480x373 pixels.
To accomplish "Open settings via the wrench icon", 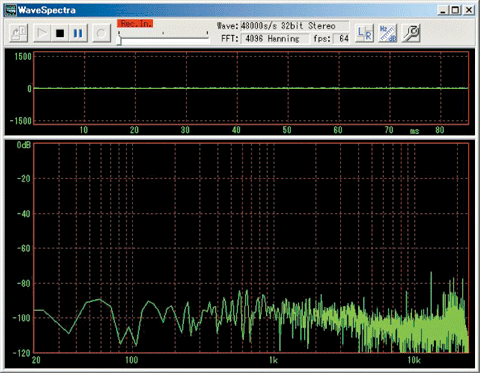I will pyautogui.click(x=411, y=33).
